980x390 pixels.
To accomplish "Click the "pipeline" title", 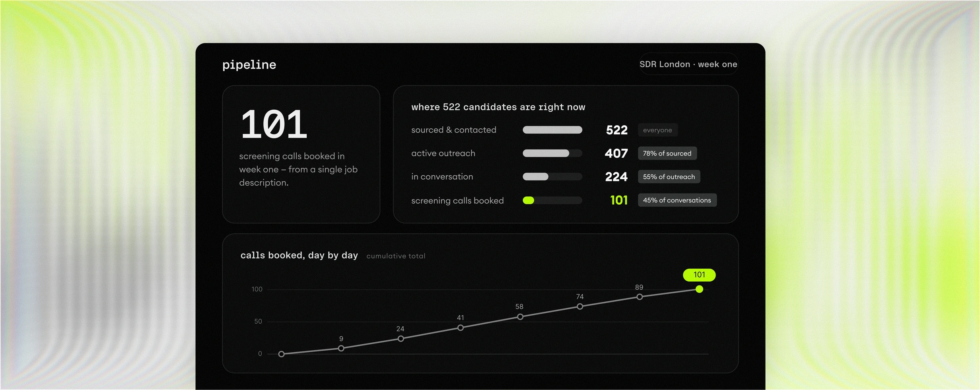I will [x=249, y=64].
